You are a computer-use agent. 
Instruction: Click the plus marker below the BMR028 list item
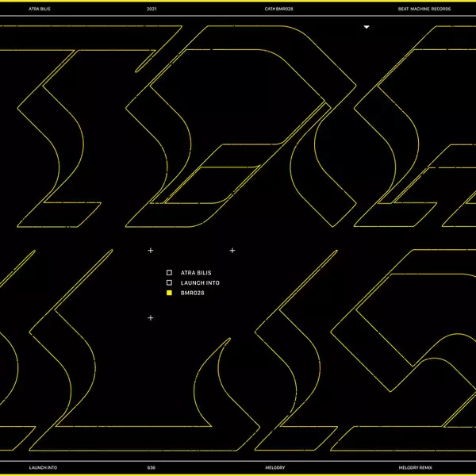(150, 318)
